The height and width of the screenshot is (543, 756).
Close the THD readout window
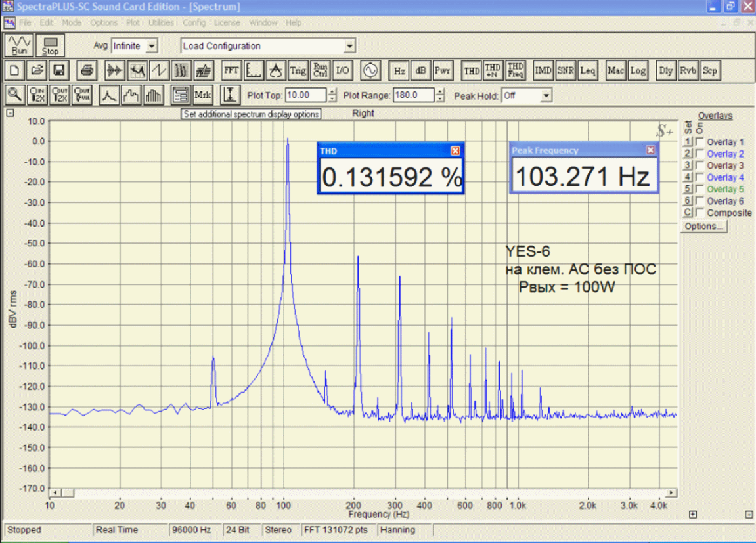click(x=456, y=150)
